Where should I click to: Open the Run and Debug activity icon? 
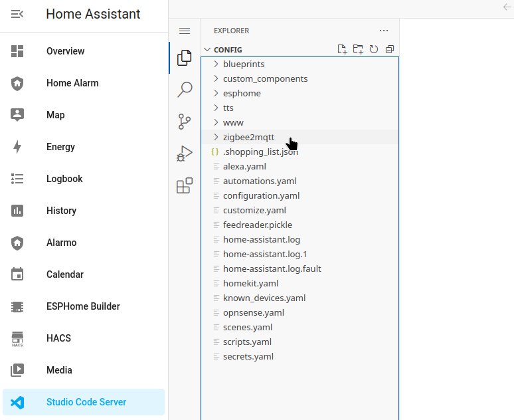tap(185, 154)
